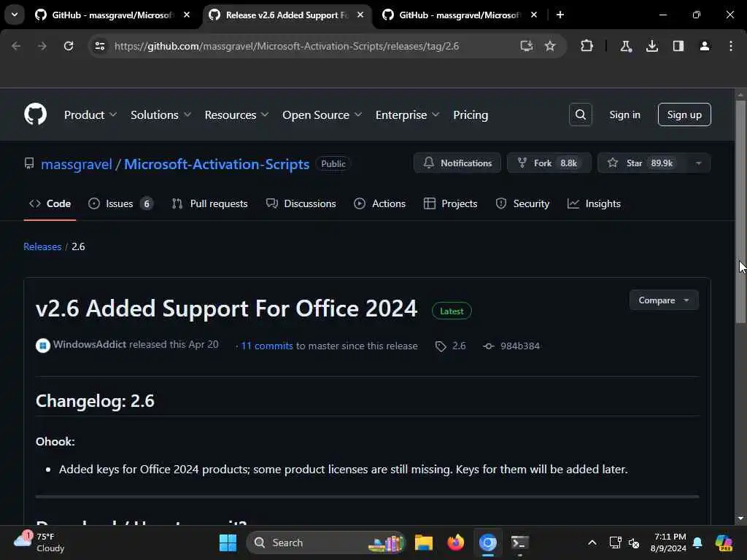Viewport: 747px width, 560px height.
Task: Open the GitHub search icon button
Action: tap(580, 114)
